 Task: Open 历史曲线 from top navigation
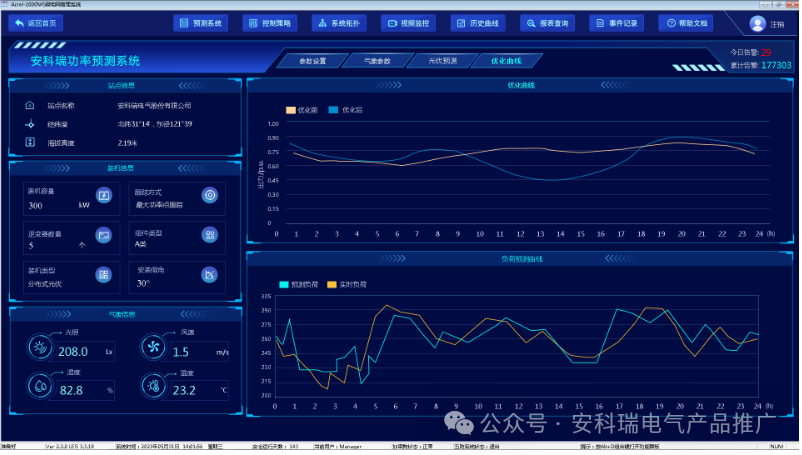pyautogui.click(x=478, y=24)
